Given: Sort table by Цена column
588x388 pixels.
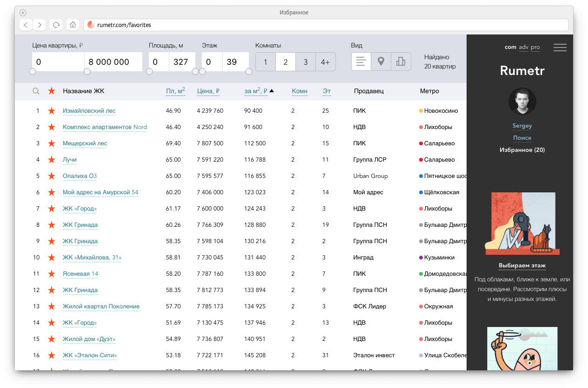Looking at the screenshot, I should coord(208,91).
